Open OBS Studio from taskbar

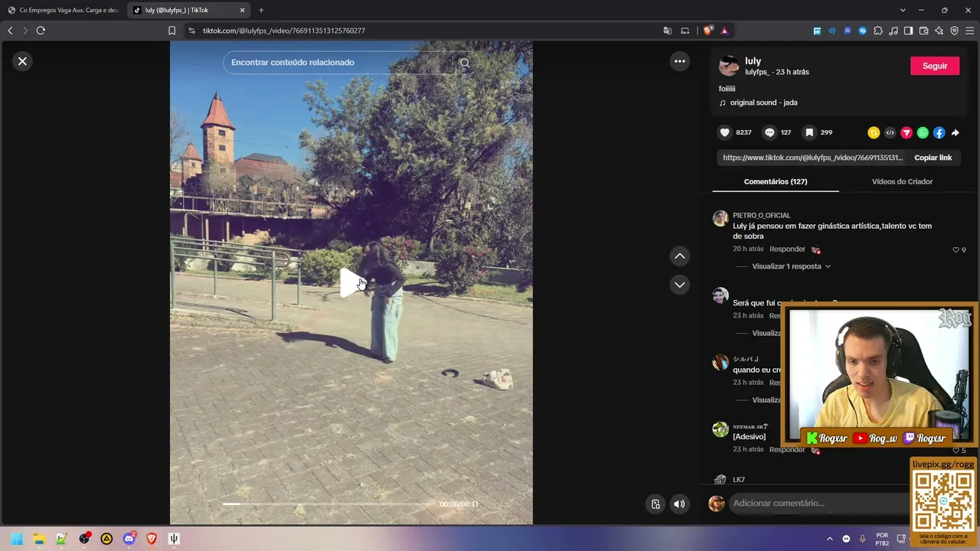tap(84, 539)
